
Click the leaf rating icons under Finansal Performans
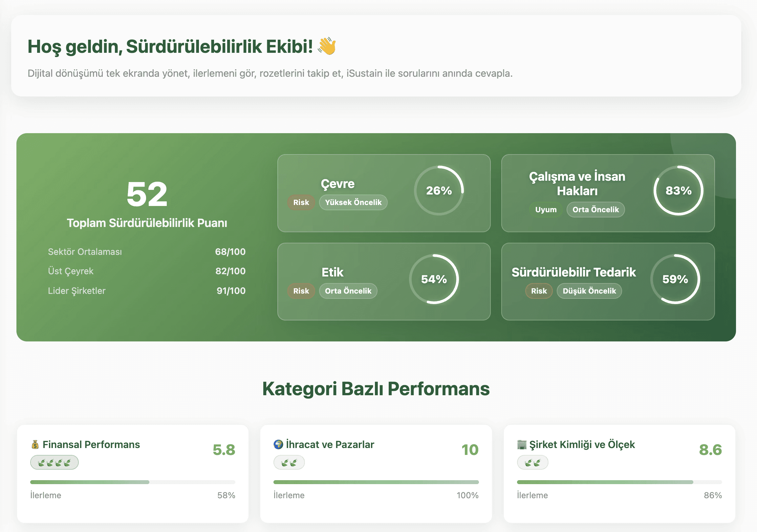point(54,462)
